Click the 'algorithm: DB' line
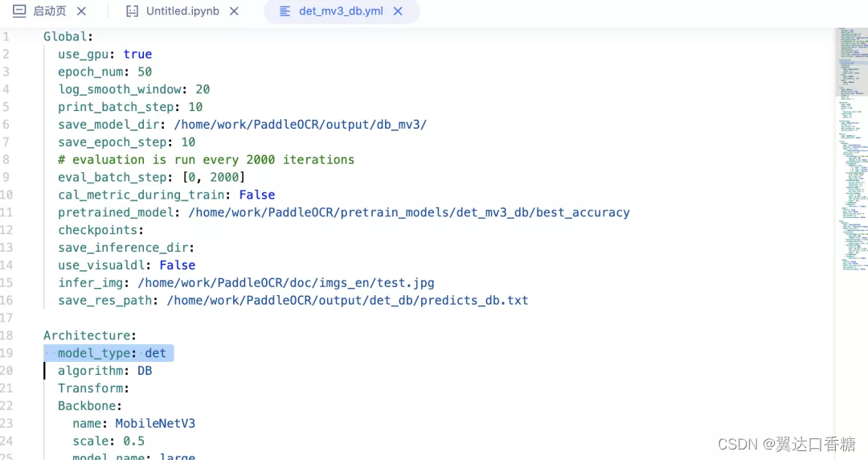868x460 pixels. coord(104,371)
